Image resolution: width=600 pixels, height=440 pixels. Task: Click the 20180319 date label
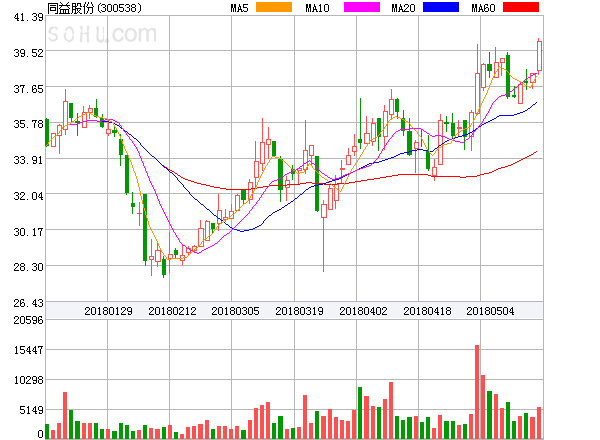299,311
